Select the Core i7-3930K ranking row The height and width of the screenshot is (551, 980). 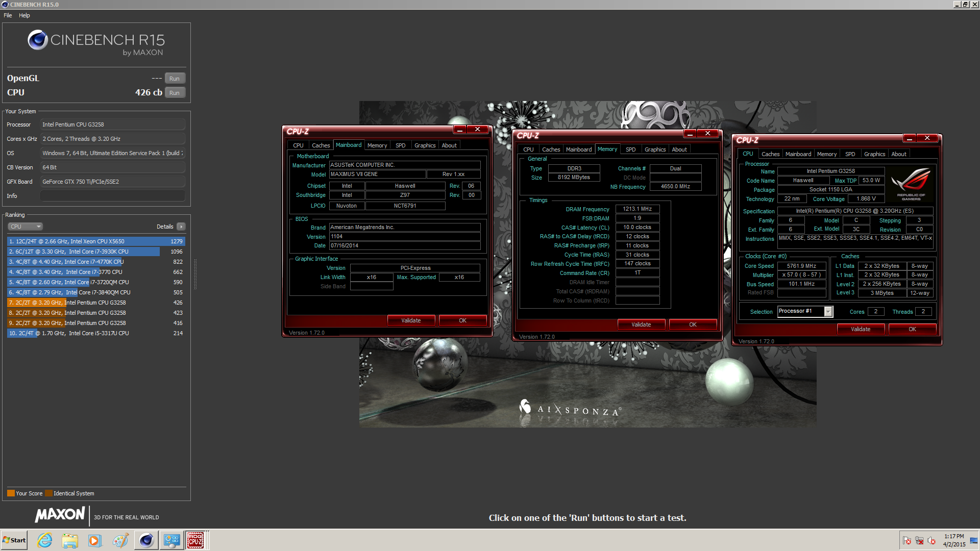tap(96, 252)
